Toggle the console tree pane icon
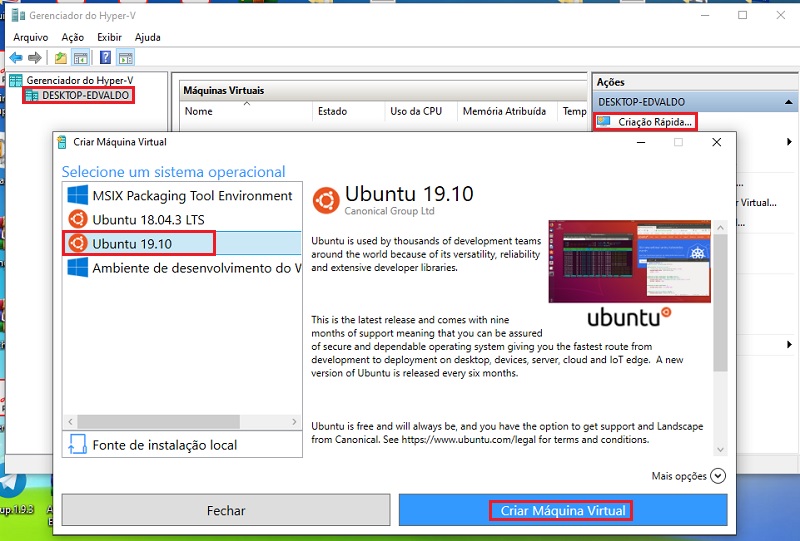 click(x=81, y=58)
